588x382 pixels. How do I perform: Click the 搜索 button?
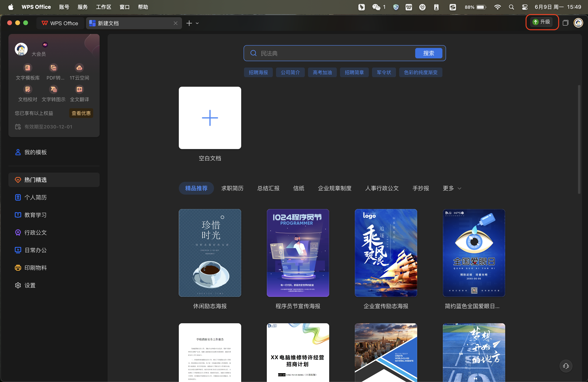429,53
